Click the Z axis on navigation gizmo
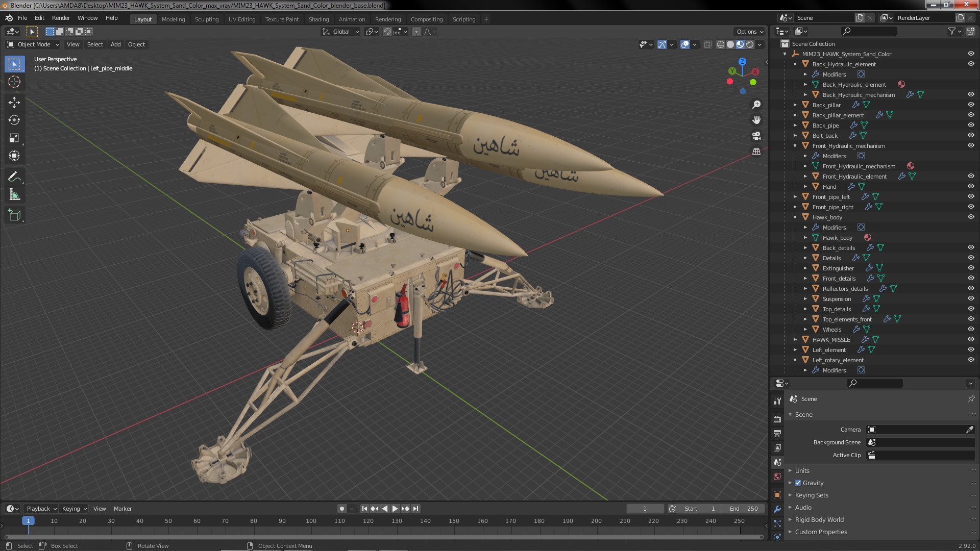Viewport: 980px width, 551px height. click(742, 61)
